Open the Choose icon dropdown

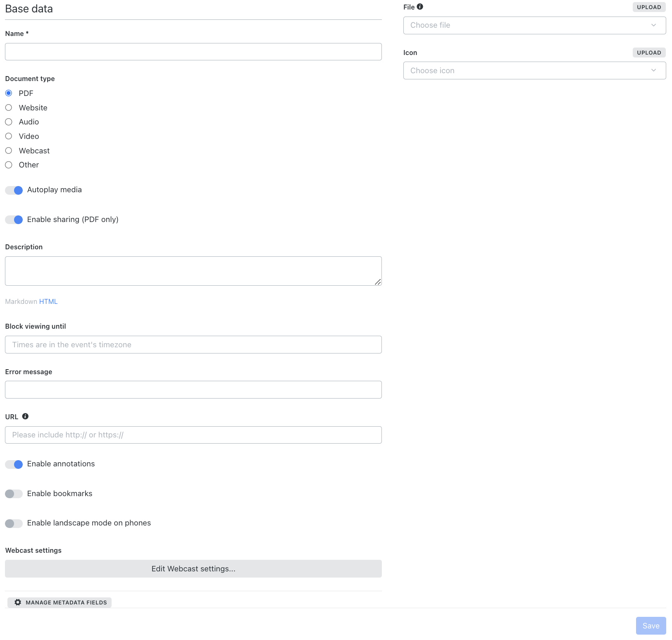pyautogui.click(x=534, y=70)
